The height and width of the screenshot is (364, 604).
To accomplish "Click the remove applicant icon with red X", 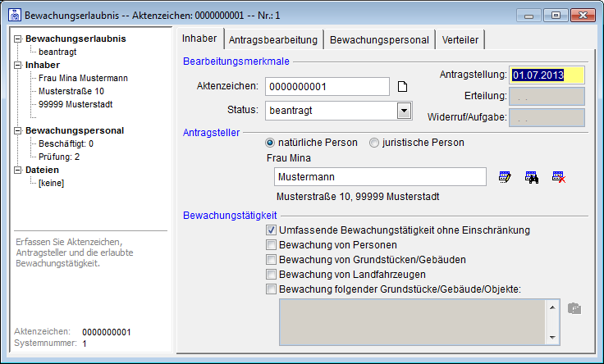I will [559, 176].
